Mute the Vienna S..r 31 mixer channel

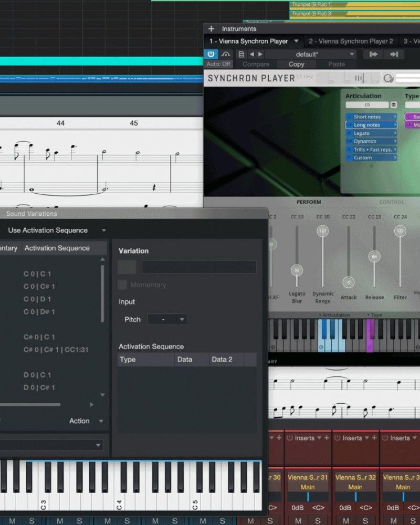pos(298,521)
